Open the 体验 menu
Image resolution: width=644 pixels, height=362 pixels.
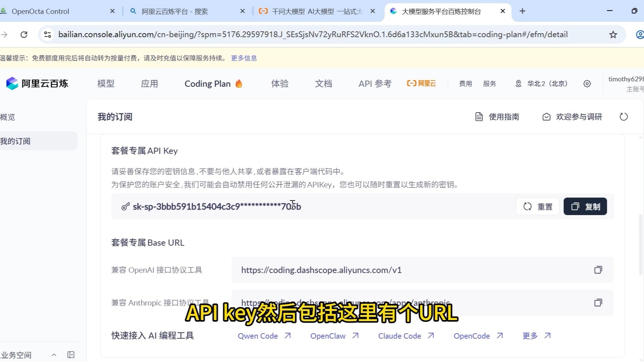[x=280, y=84]
